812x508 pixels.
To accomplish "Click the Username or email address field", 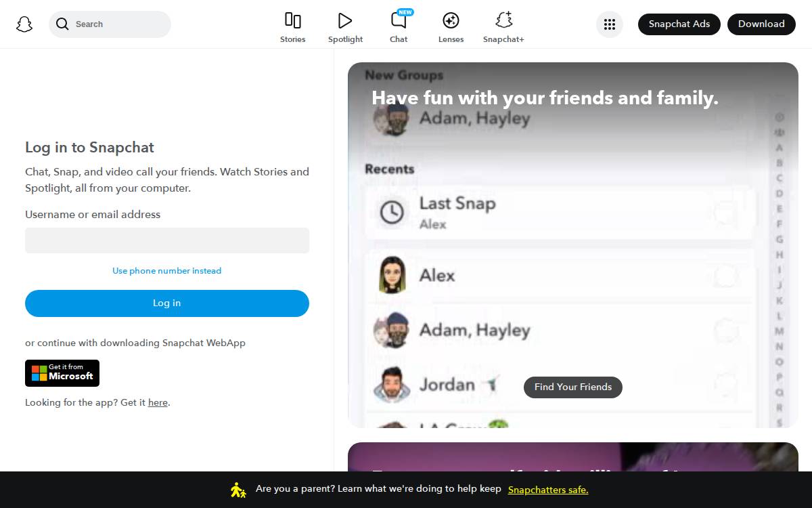I will (x=167, y=240).
